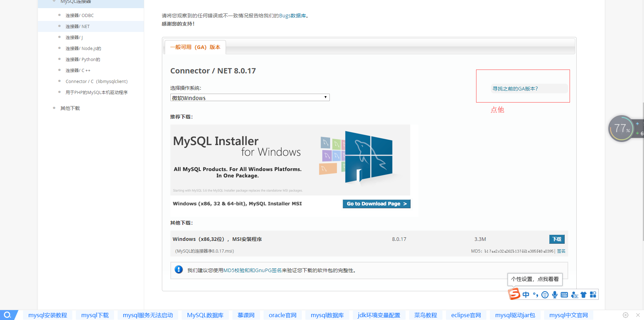Open 用于PHP的MySQL本机驱动程序 item
This screenshot has width=644, height=320.
96,92
